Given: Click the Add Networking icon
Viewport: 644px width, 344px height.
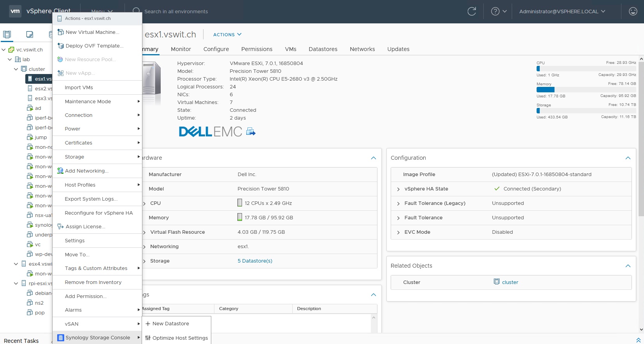Looking at the screenshot, I should pyautogui.click(x=60, y=171).
